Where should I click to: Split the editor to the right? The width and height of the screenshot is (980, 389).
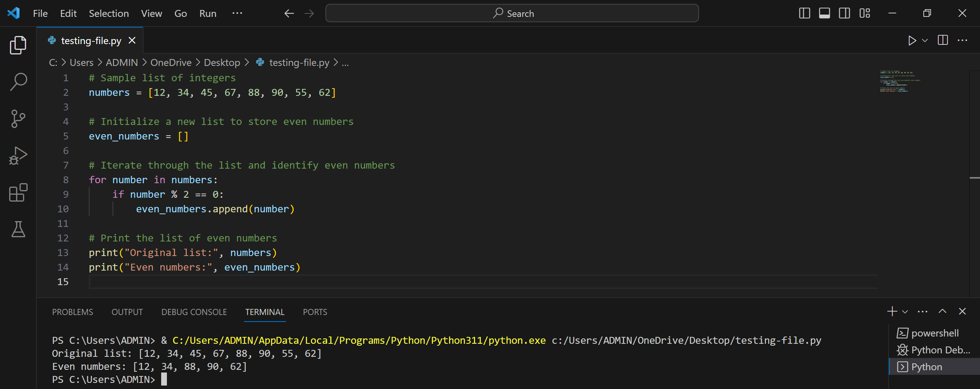[x=943, y=40]
